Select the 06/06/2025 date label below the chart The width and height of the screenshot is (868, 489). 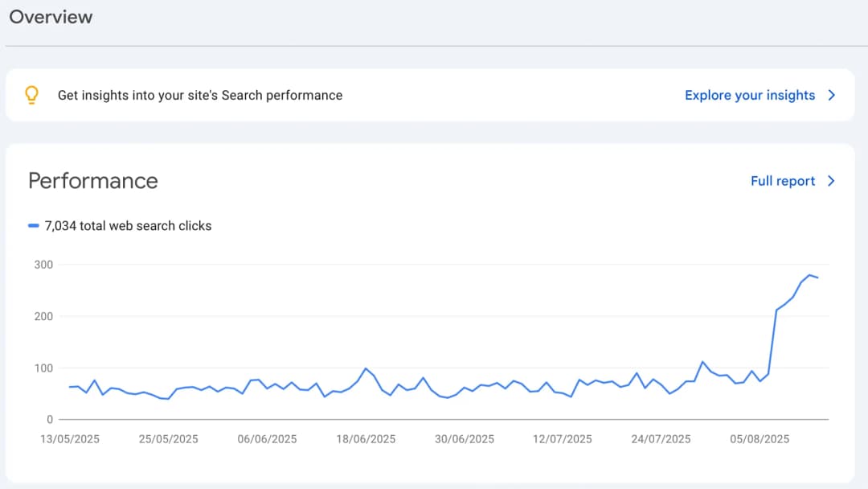click(x=267, y=439)
